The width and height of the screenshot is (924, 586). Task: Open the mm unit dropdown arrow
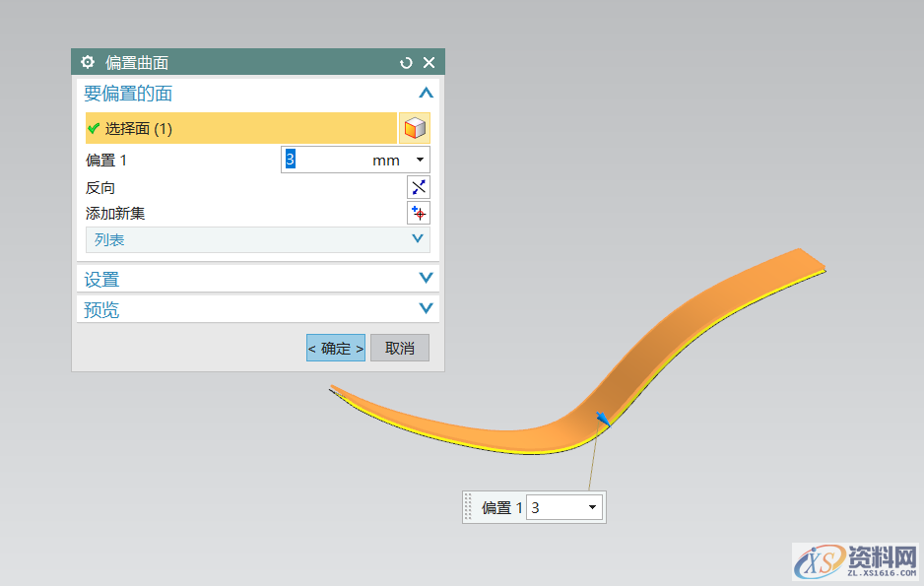click(x=420, y=160)
